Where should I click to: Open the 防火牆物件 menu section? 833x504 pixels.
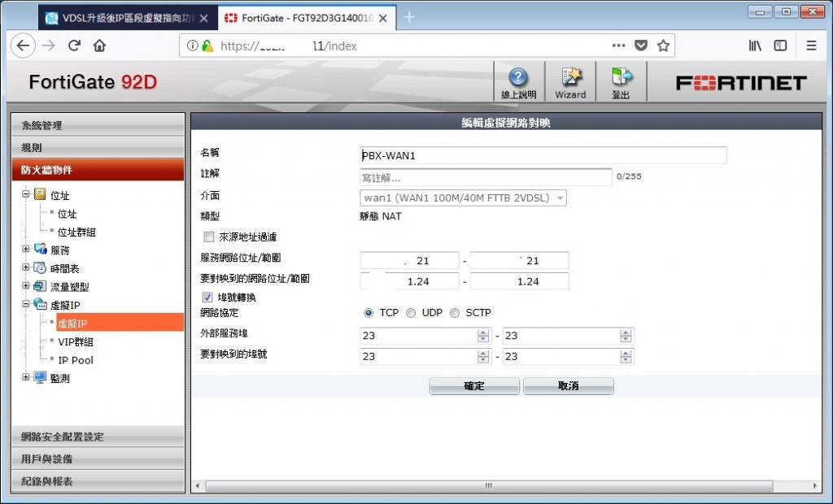click(x=98, y=170)
